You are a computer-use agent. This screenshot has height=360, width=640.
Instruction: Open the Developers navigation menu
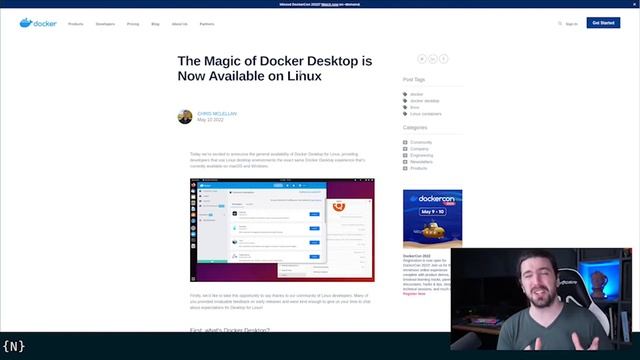(105, 24)
